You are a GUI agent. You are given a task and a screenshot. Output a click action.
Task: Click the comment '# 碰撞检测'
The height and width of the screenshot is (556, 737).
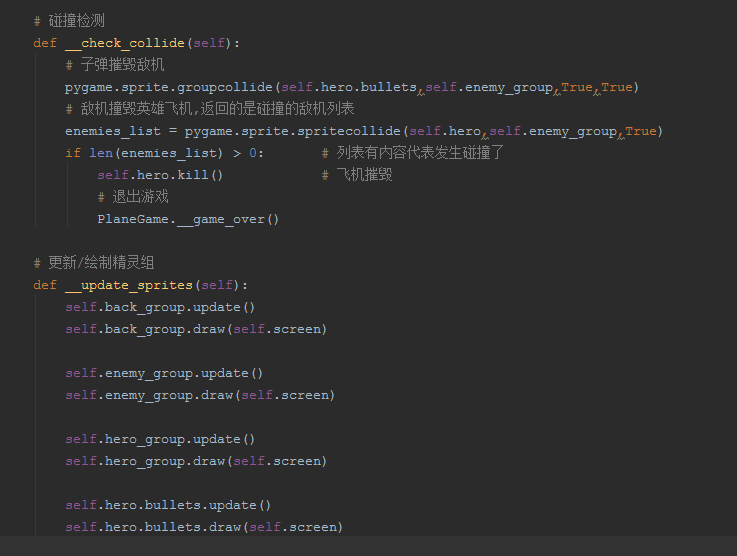point(69,21)
